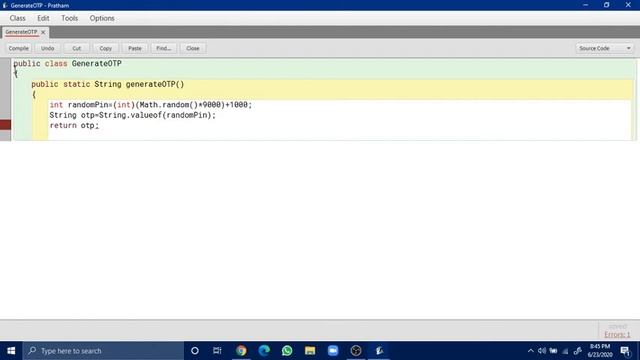
Task: Open Cortana from the taskbar
Action: tap(195, 351)
